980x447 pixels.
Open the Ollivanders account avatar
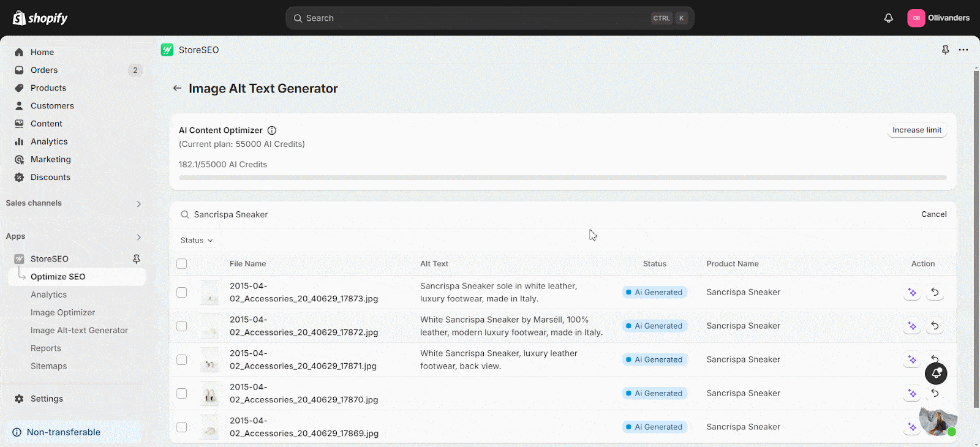click(x=916, y=18)
